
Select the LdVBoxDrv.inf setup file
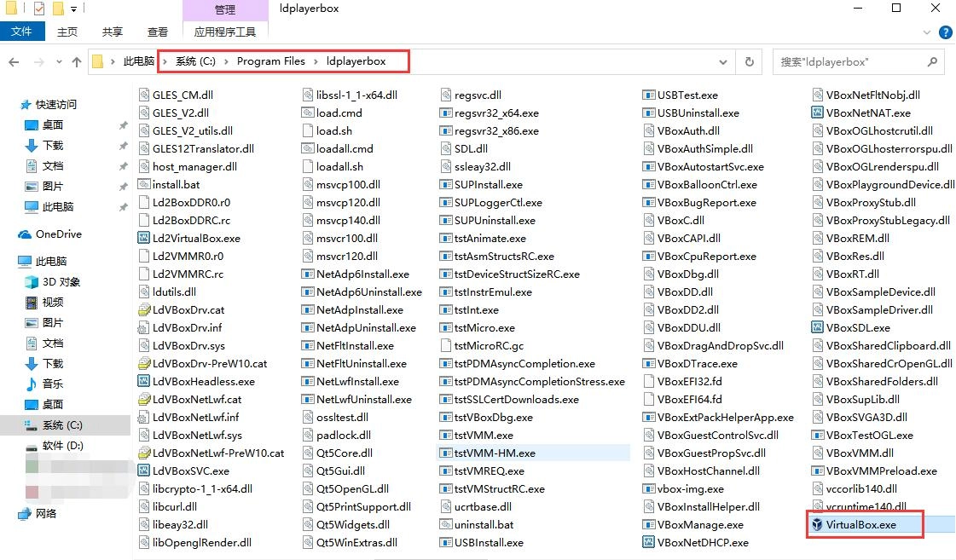click(180, 328)
